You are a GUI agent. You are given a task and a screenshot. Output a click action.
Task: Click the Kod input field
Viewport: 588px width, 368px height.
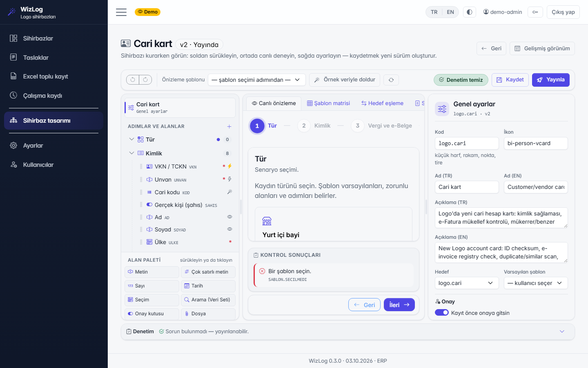467,144
